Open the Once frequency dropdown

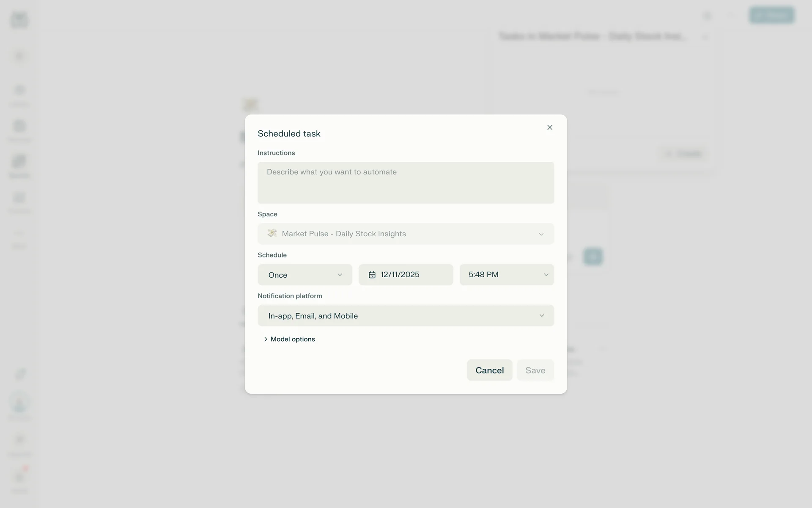pyautogui.click(x=304, y=275)
